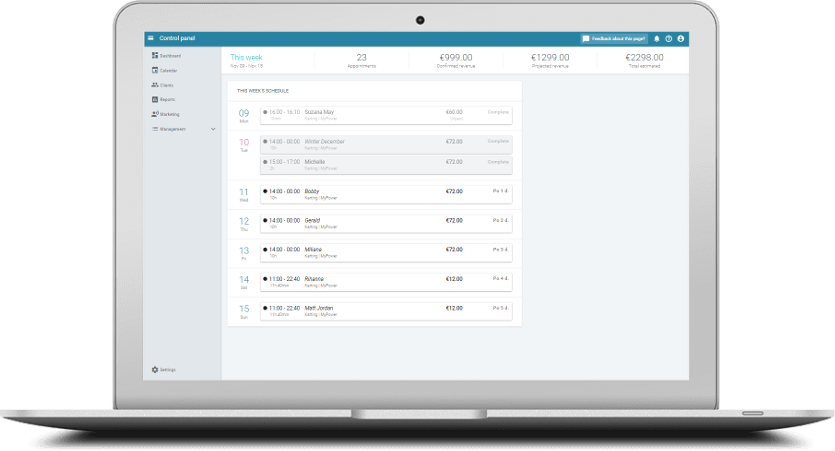Go to the Reports page
Image resolution: width=835 pixels, height=451 pixels.
click(x=168, y=100)
